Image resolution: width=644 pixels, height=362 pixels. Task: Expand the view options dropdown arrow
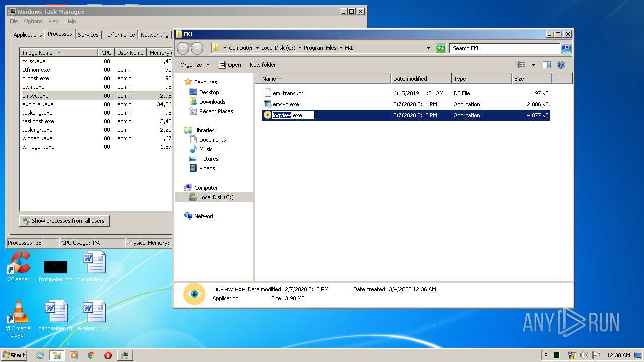coord(533,65)
